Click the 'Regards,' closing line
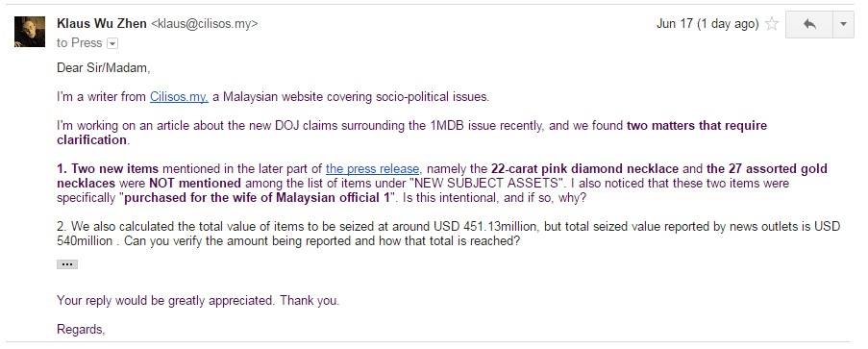868x349 pixels. click(81, 330)
